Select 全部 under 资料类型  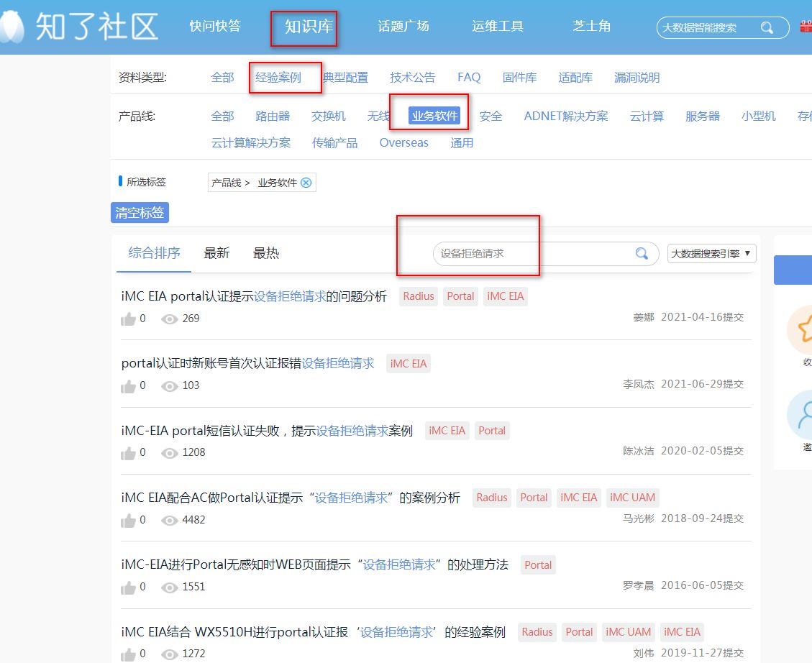223,78
